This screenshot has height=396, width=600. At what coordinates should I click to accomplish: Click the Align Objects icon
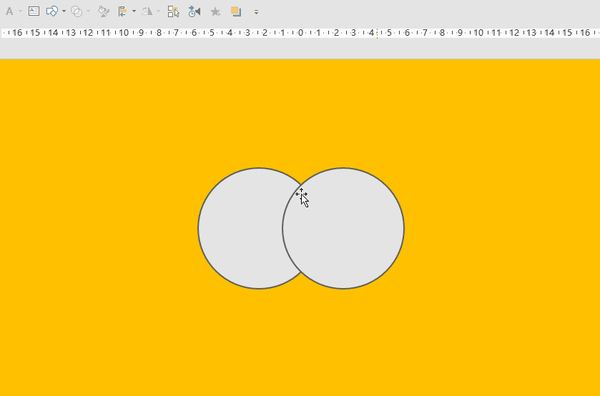122,11
